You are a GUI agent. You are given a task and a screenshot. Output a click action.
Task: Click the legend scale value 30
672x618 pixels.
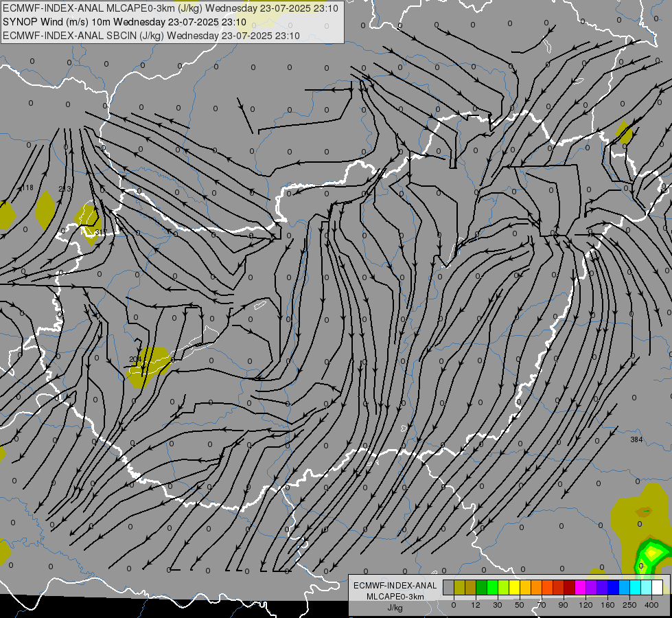[498, 605]
